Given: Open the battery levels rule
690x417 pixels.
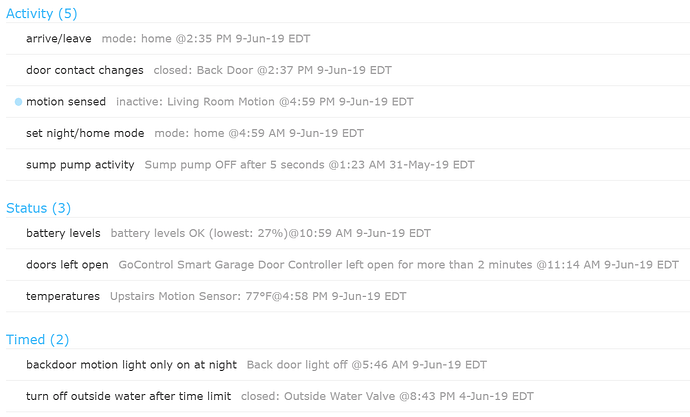Looking at the screenshot, I should (63, 233).
